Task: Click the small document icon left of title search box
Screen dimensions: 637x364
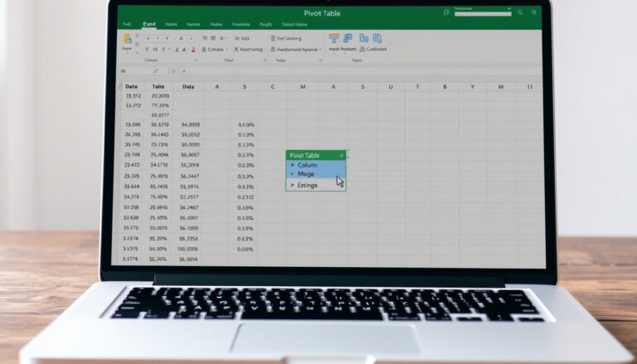Action: (446, 12)
